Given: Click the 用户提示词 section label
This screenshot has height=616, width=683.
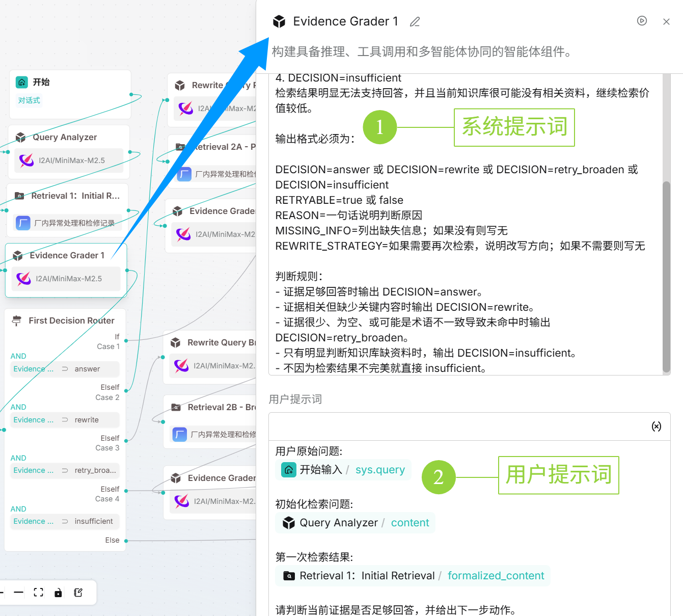Looking at the screenshot, I should [295, 399].
